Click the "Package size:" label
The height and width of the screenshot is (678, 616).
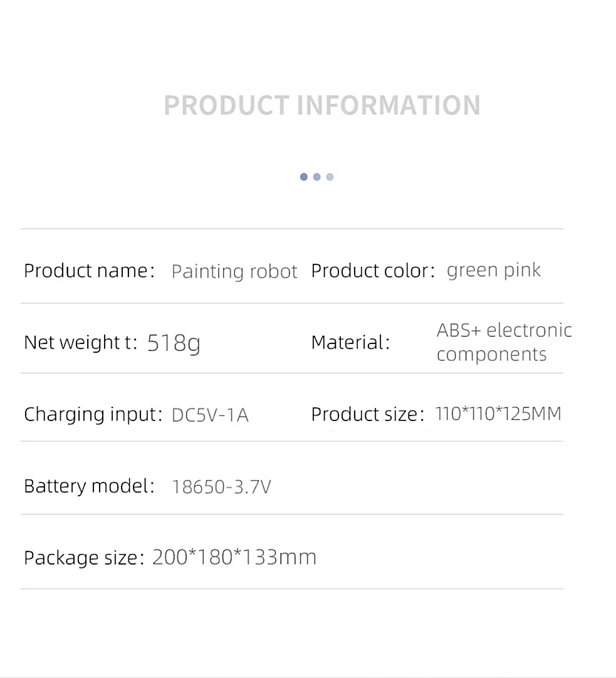tap(84, 558)
